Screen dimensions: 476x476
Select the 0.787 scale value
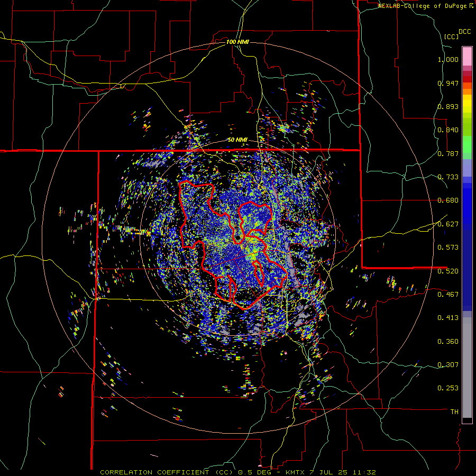tap(448, 153)
